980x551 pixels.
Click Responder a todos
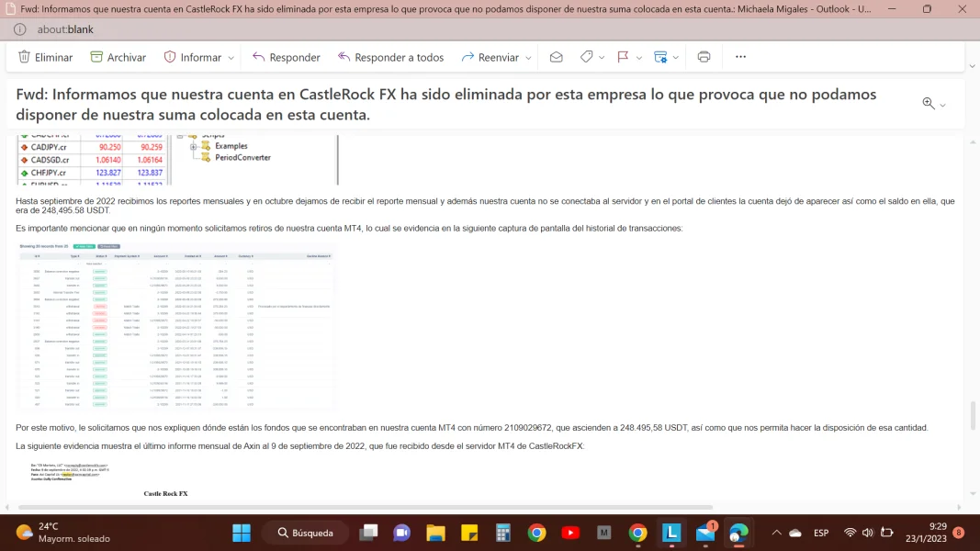(x=390, y=57)
